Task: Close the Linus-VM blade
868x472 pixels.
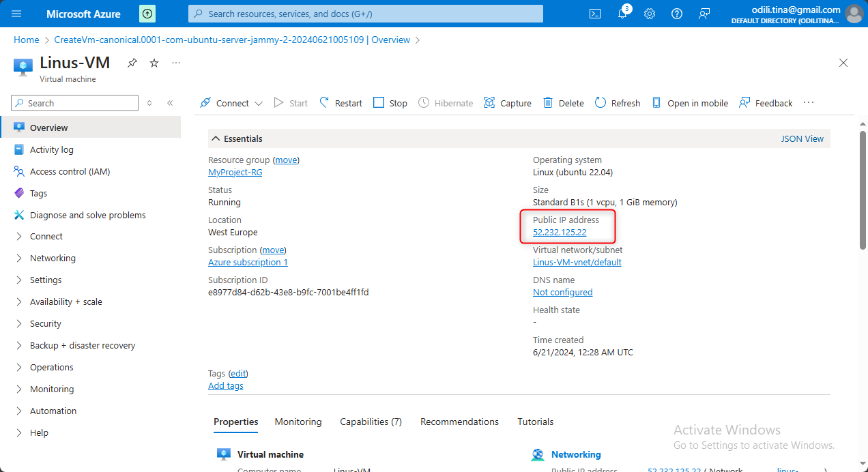Action: (x=843, y=63)
